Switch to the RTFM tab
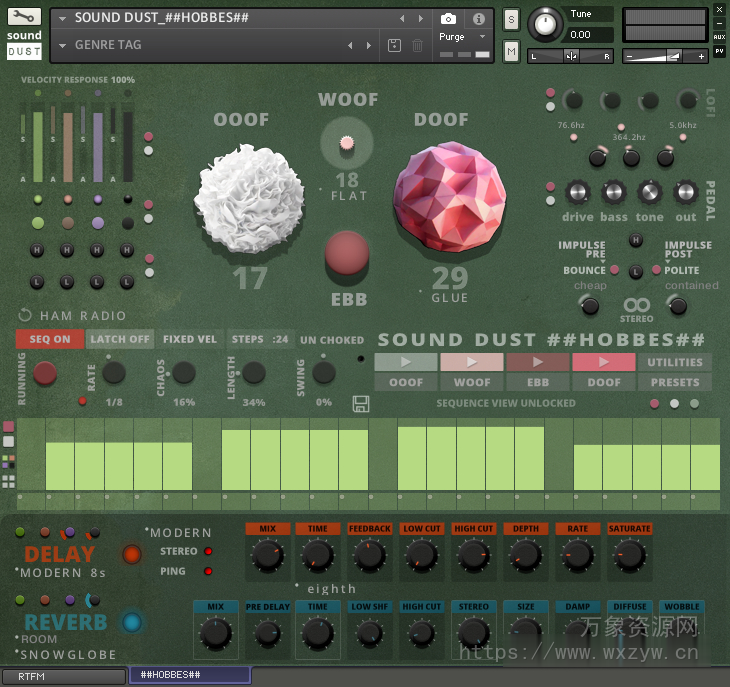The width and height of the screenshot is (730, 687). pos(64,676)
